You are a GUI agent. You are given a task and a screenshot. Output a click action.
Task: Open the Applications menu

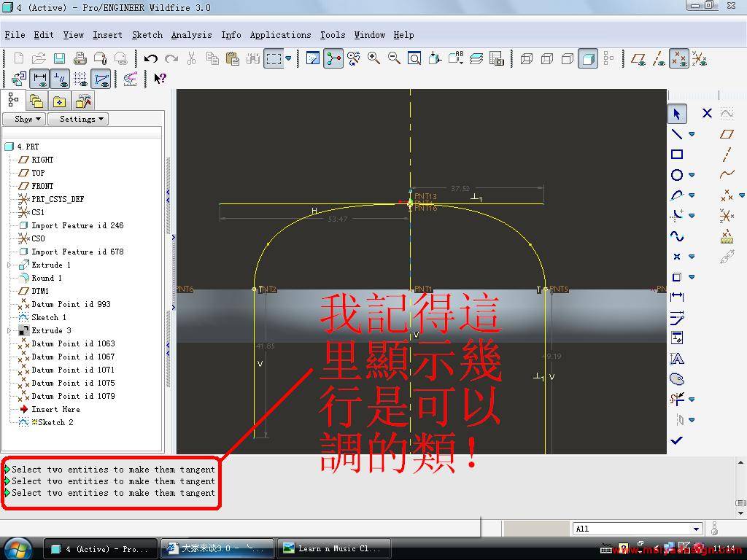tap(281, 35)
